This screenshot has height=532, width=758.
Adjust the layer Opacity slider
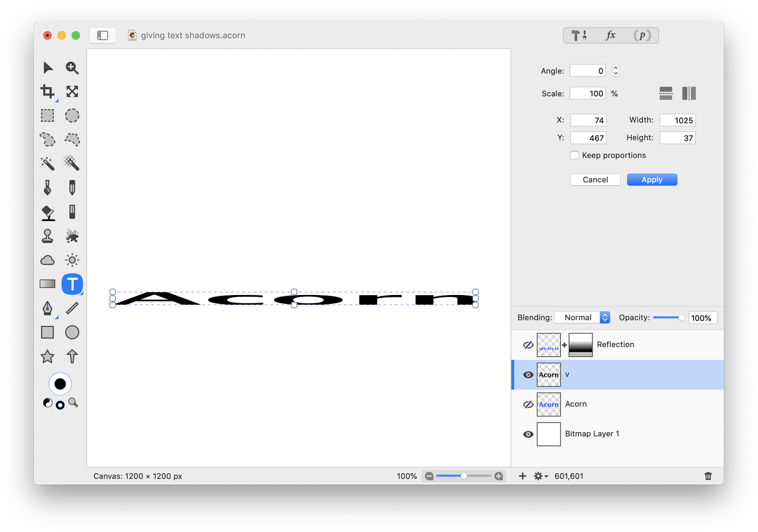[669, 318]
